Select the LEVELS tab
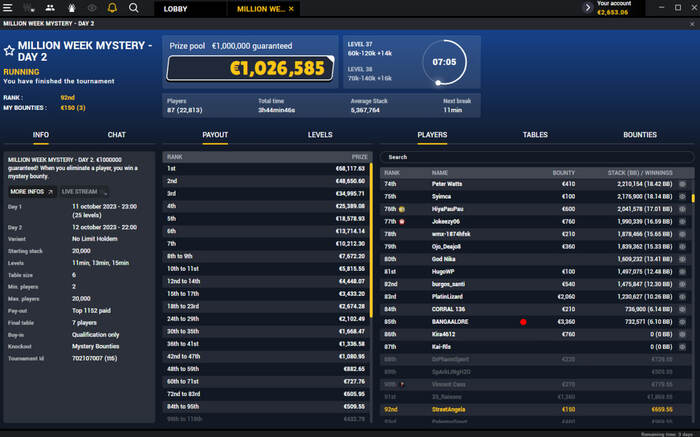The width and height of the screenshot is (700, 437). point(320,135)
